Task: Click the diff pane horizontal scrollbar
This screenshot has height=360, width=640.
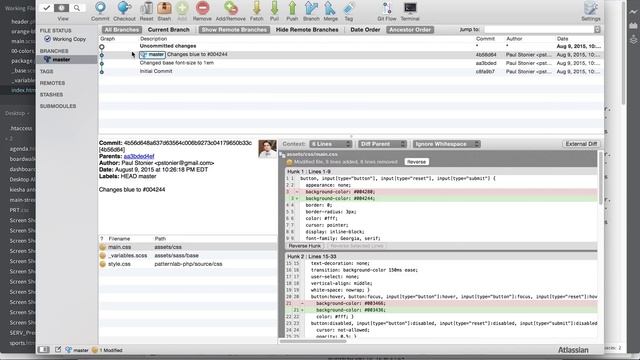Action: click(313, 341)
